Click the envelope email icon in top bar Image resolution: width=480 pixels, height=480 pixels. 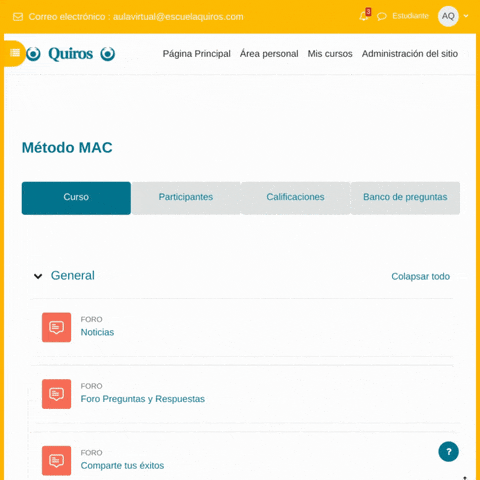click(18, 17)
